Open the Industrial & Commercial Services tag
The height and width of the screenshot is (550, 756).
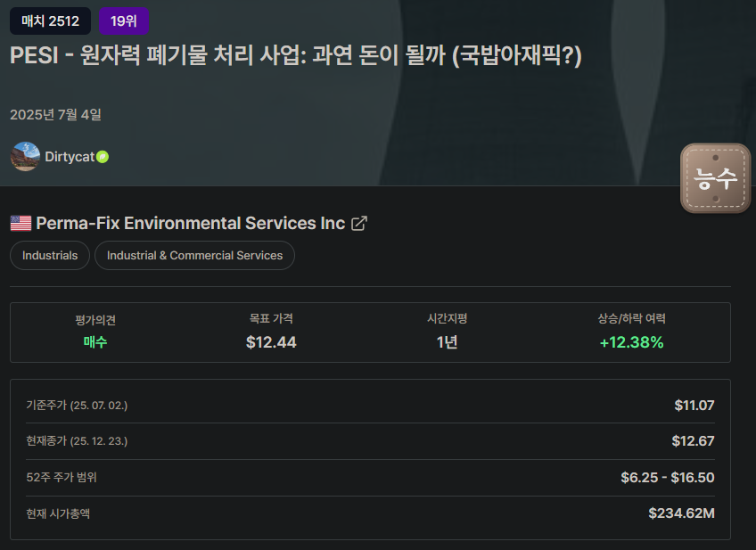tap(194, 255)
